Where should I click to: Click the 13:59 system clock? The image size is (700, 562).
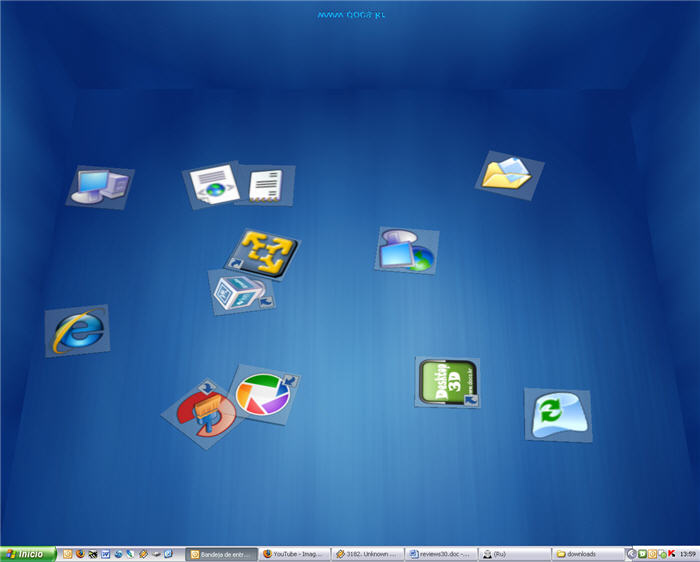(x=688, y=554)
